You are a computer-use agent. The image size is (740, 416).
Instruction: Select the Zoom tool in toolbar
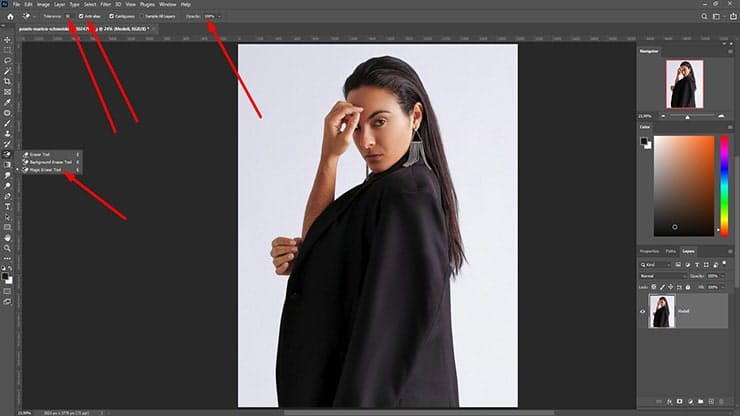click(7, 248)
